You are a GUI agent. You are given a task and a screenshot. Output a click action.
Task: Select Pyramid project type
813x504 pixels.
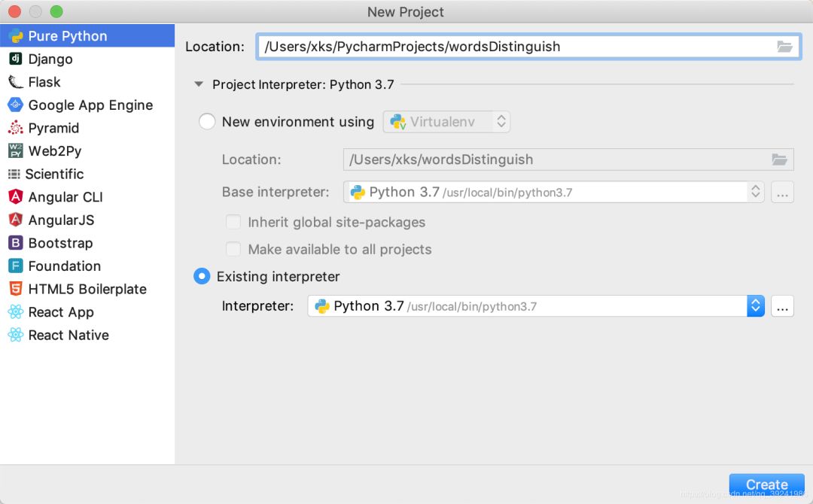point(87,128)
